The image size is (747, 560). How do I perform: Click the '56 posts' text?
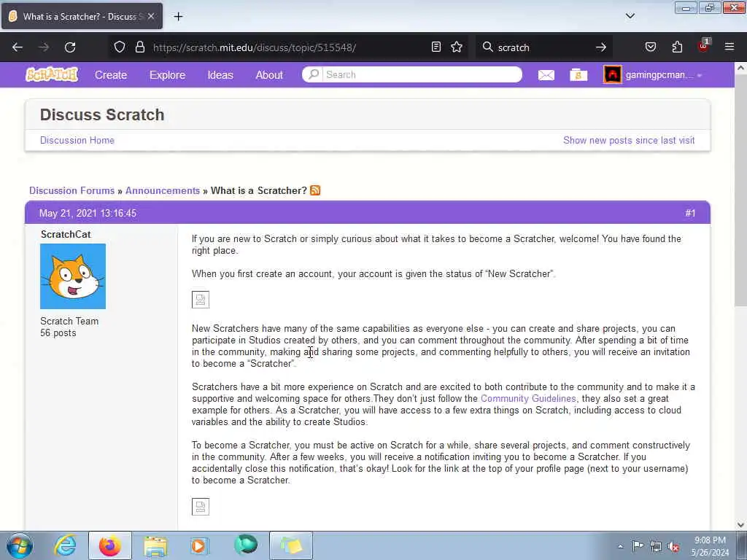point(58,332)
